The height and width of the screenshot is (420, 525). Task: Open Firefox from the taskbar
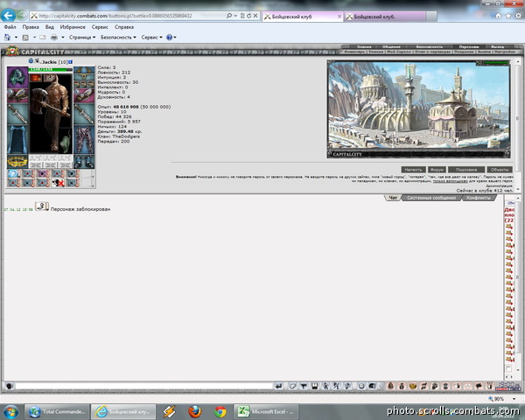coord(194,411)
